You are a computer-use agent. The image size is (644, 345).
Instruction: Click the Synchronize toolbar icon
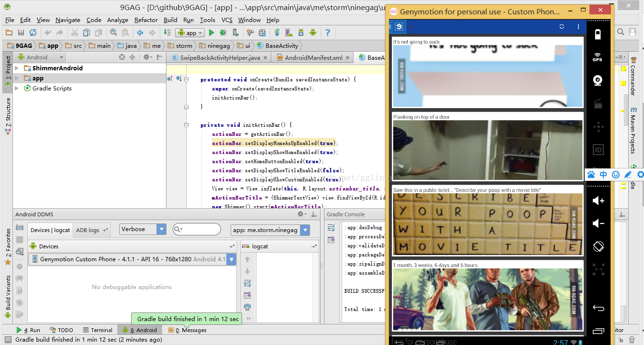[x=33, y=33]
